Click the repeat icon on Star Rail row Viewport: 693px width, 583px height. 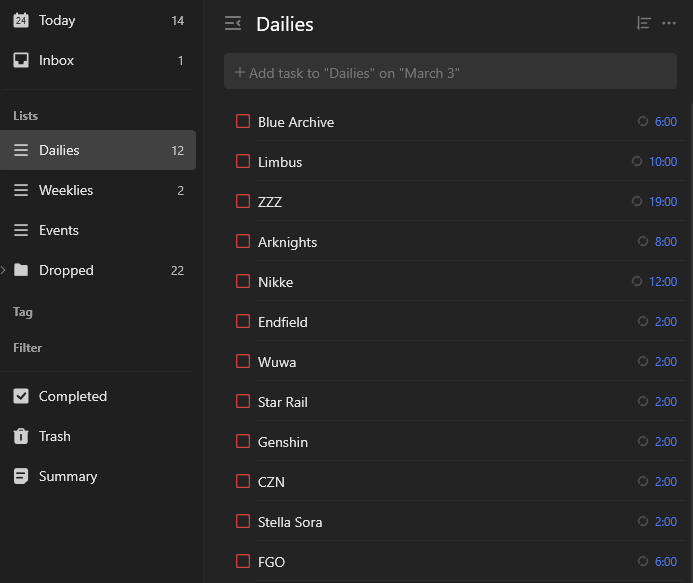(643, 401)
